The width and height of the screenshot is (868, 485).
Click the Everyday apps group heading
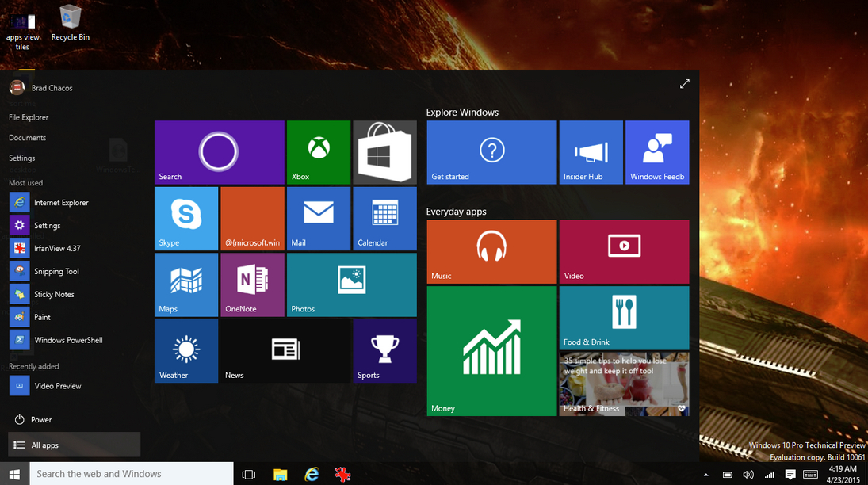pyautogui.click(x=456, y=212)
